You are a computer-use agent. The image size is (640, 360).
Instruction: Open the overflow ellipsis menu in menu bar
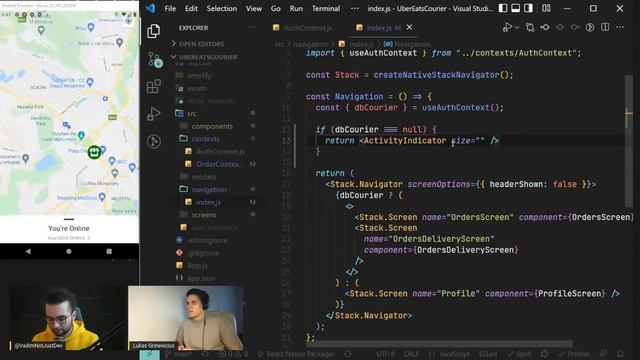355,9
